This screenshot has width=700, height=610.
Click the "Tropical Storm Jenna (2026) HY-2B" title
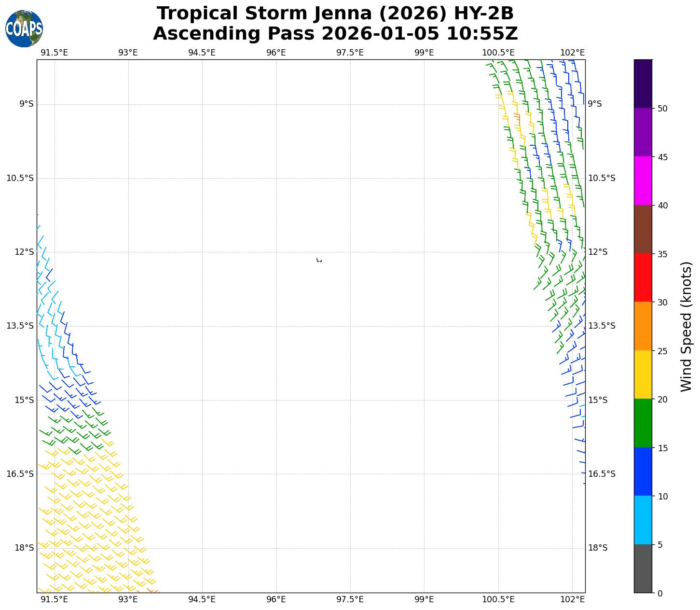(335, 14)
